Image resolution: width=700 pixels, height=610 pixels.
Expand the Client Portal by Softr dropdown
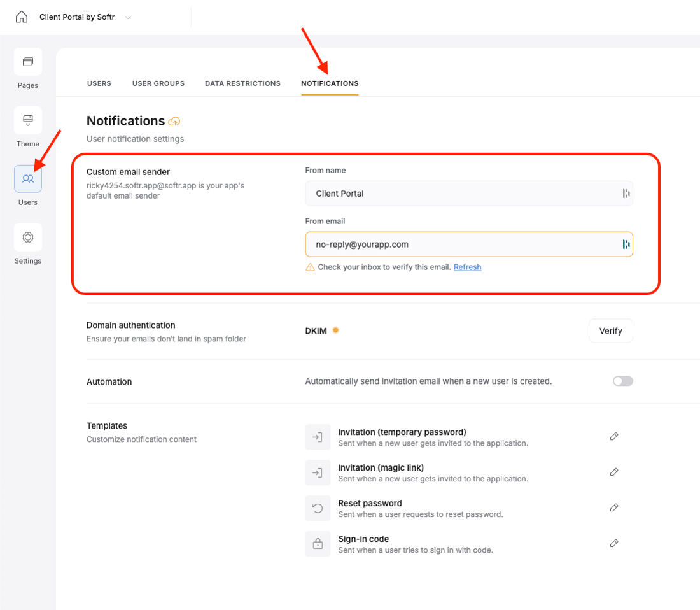coord(128,17)
